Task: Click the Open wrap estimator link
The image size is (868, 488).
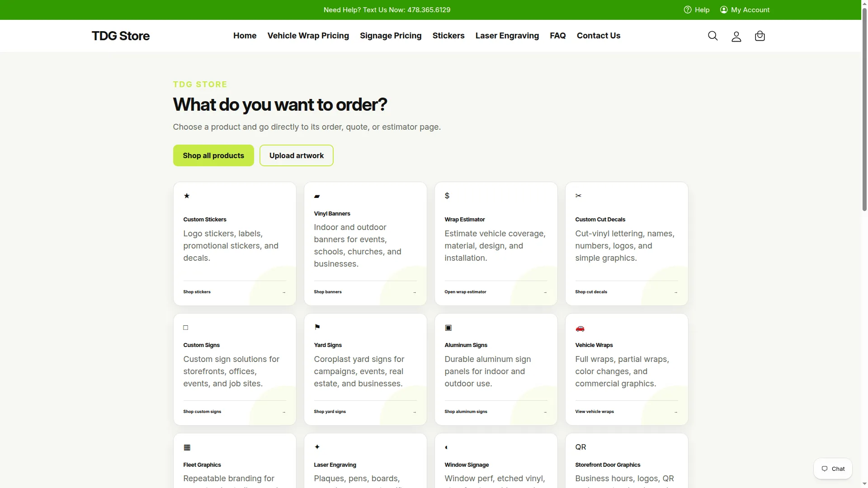Action: (465, 292)
